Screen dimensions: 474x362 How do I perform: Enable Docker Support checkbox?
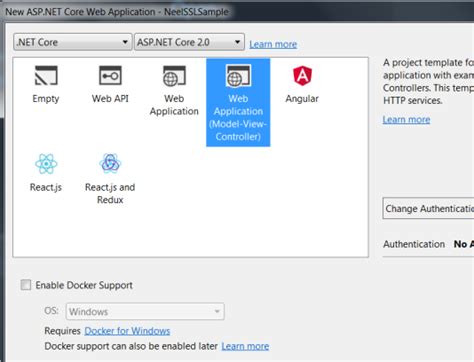coord(26,285)
